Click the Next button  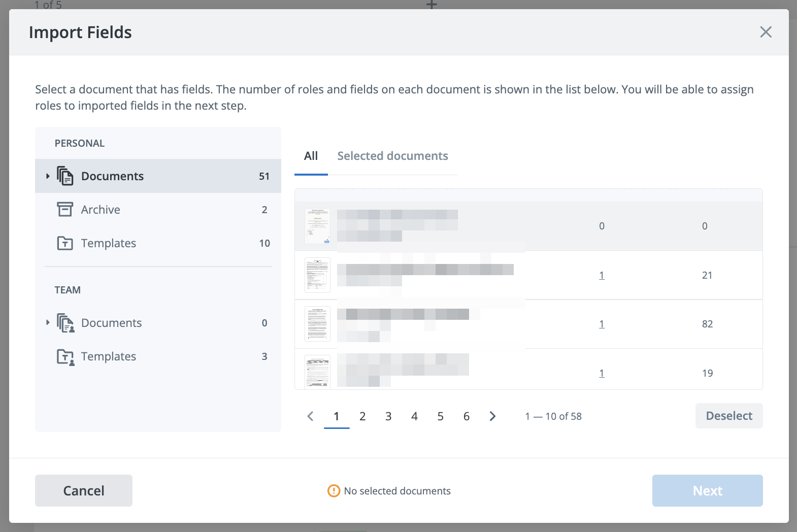707,490
